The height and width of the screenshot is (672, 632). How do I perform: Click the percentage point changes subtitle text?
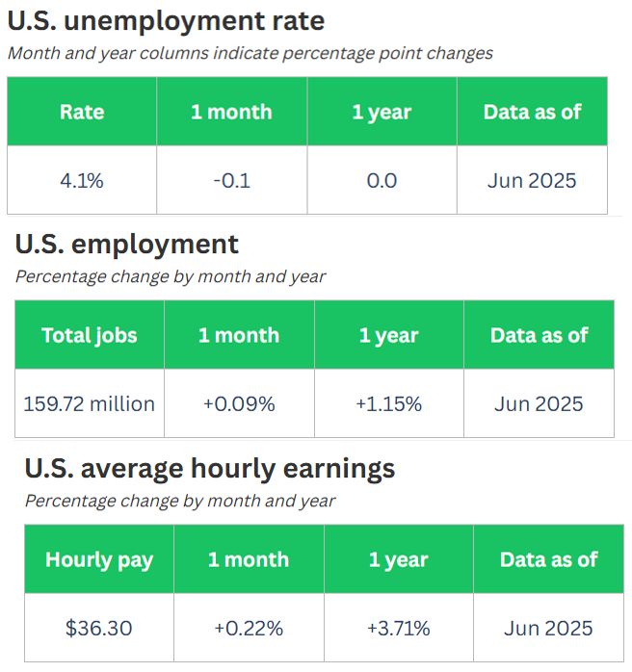pos(250,54)
